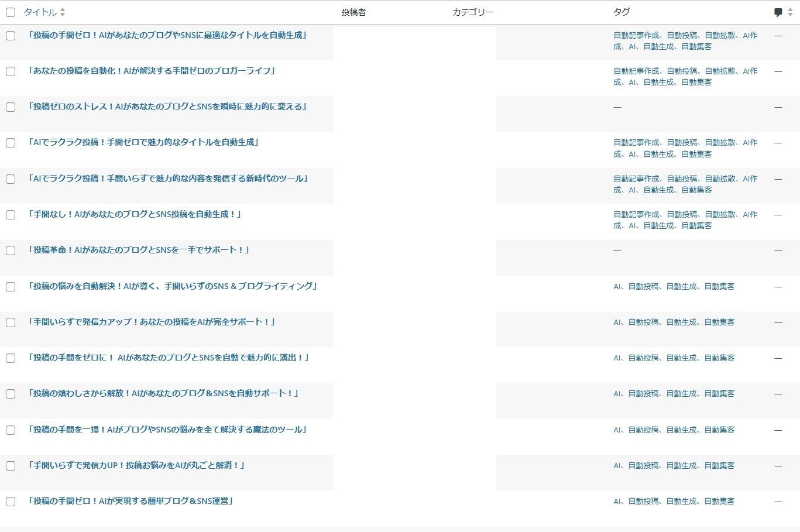Check the box for 「手間いらずで発信力アップ！あなたの投稿をAIが完全サポート！」
The image size is (800, 532).
click(x=11, y=322)
